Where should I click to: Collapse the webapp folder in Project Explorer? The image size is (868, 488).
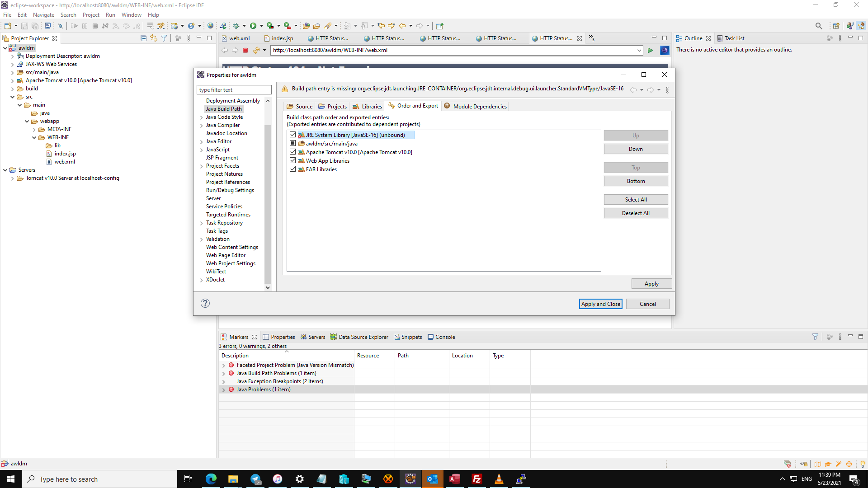pyautogui.click(x=27, y=121)
